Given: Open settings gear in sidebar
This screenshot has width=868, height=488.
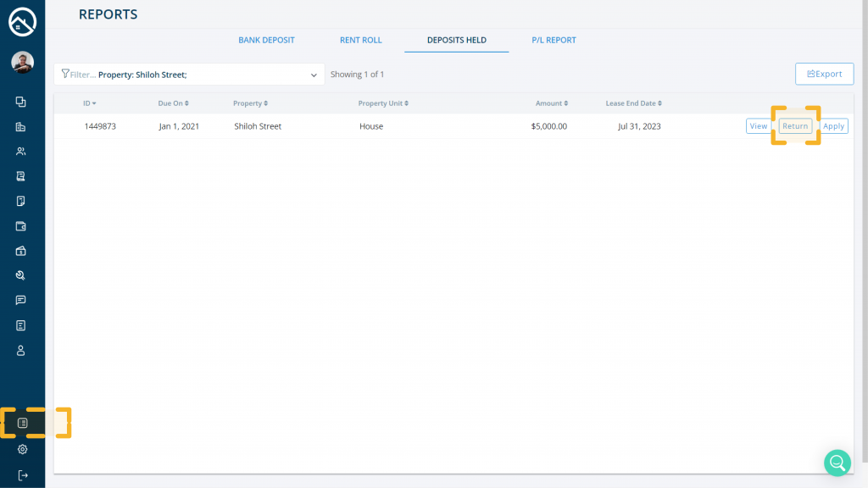Looking at the screenshot, I should click(x=23, y=449).
